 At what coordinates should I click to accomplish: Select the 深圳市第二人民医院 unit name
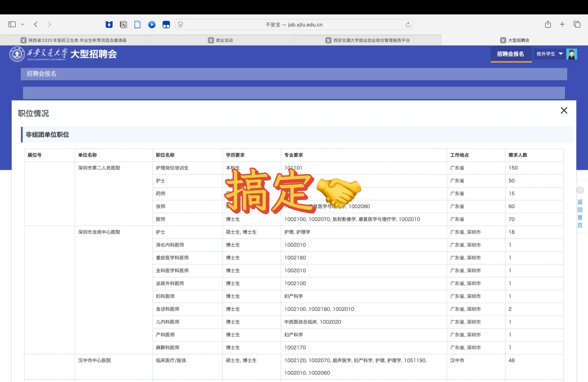99,168
